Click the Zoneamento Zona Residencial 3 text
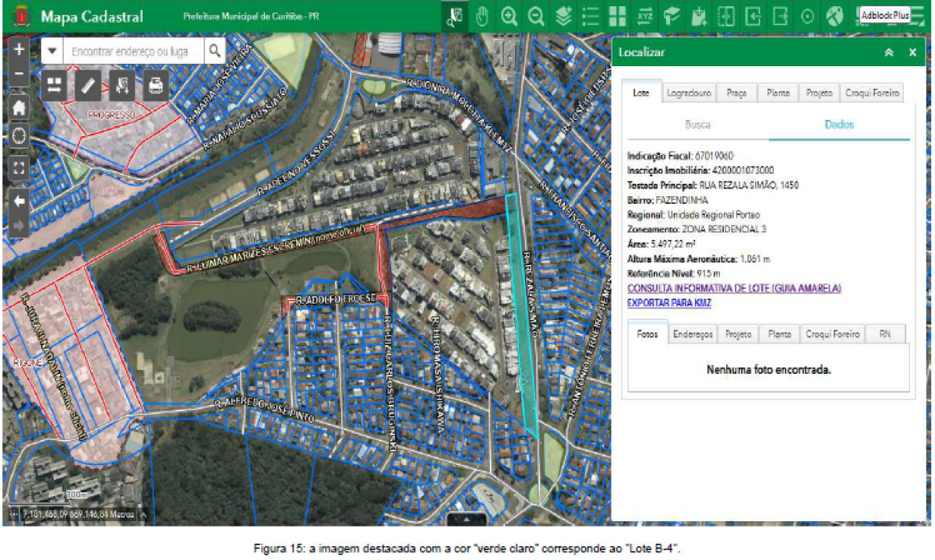The height and width of the screenshot is (560, 935). tap(724, 229)
